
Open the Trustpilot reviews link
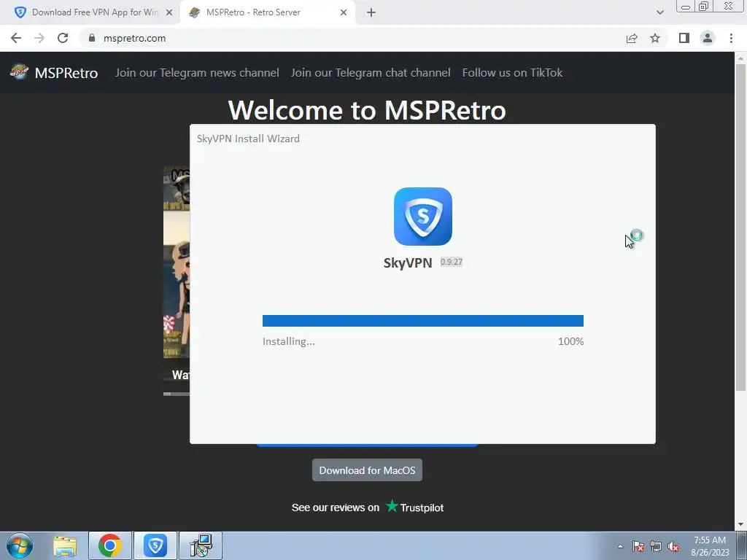[x=368, y=507]
